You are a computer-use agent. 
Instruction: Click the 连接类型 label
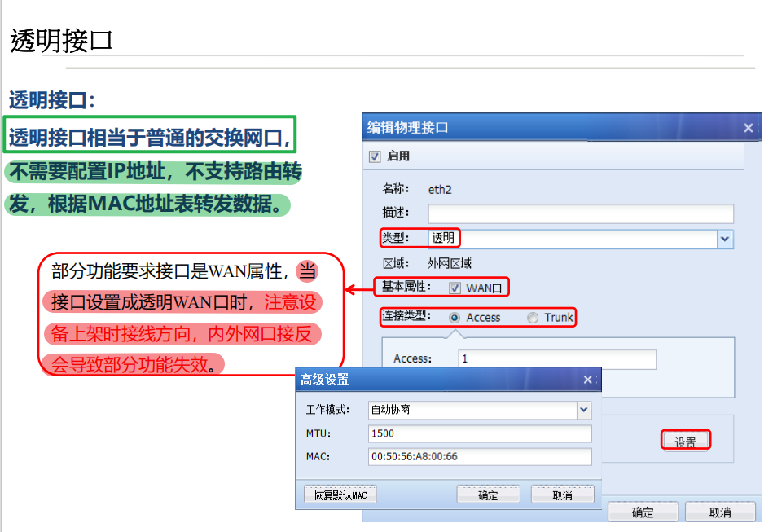pyautogui.click(x=406, y=315)
